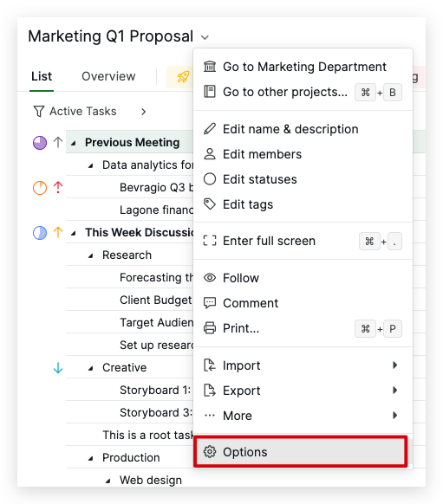The width and height of the screenshot is (443, 504).
Task: Click the blue half-filled status circle
Action: tap(40, 233)
